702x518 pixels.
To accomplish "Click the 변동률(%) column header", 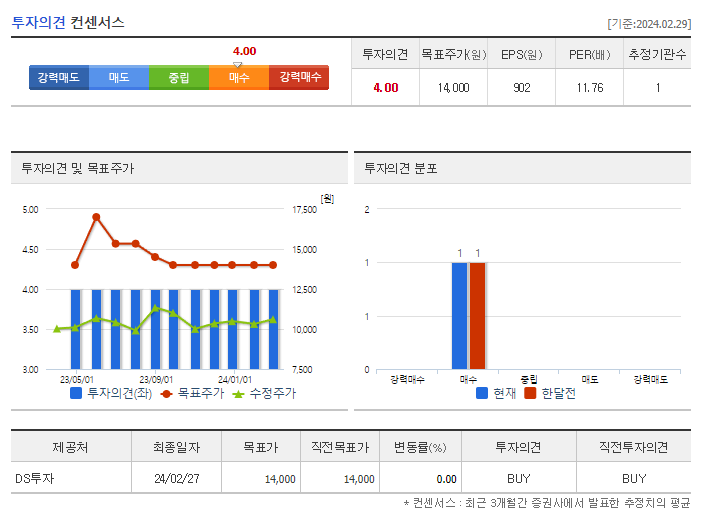I will click(420, 447).
